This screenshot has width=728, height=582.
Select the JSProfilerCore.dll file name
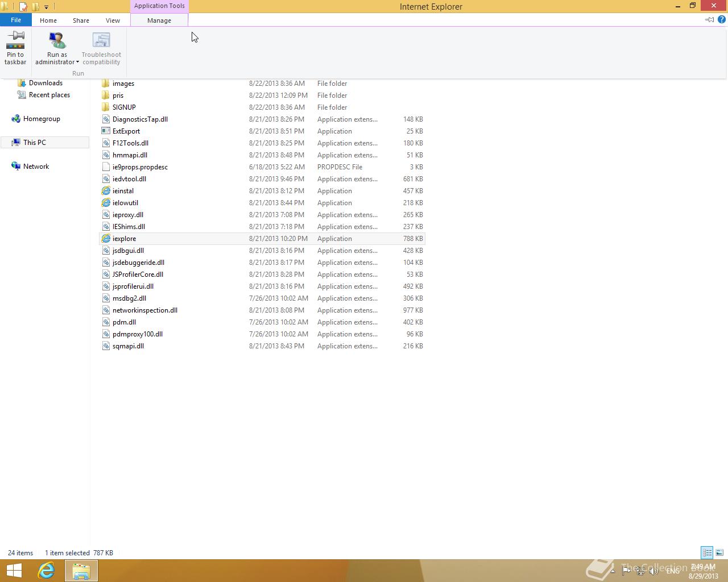(138, 275)
